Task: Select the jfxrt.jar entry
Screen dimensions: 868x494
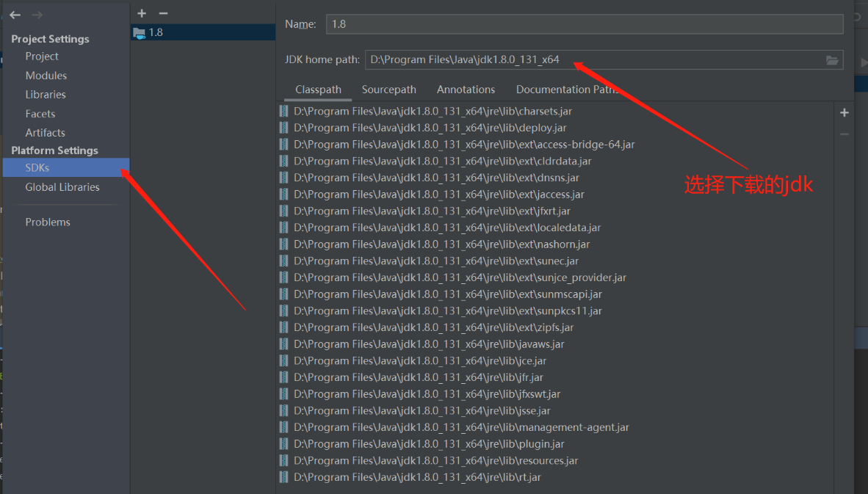Action: pos(432,211)
